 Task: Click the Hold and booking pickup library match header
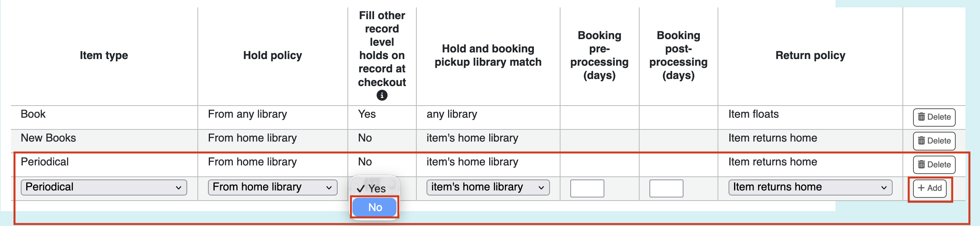pyautogui.click(x=488, y=56)
